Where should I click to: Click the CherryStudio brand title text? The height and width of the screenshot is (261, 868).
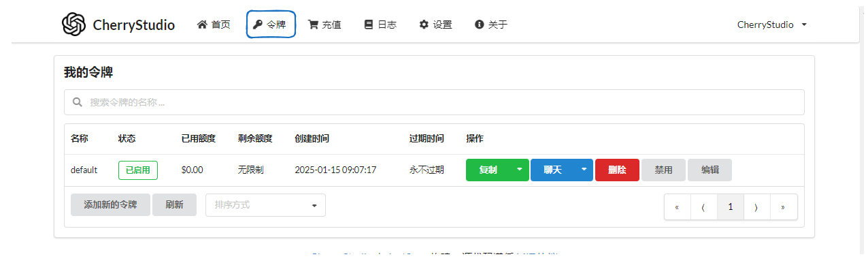point(133,25)
